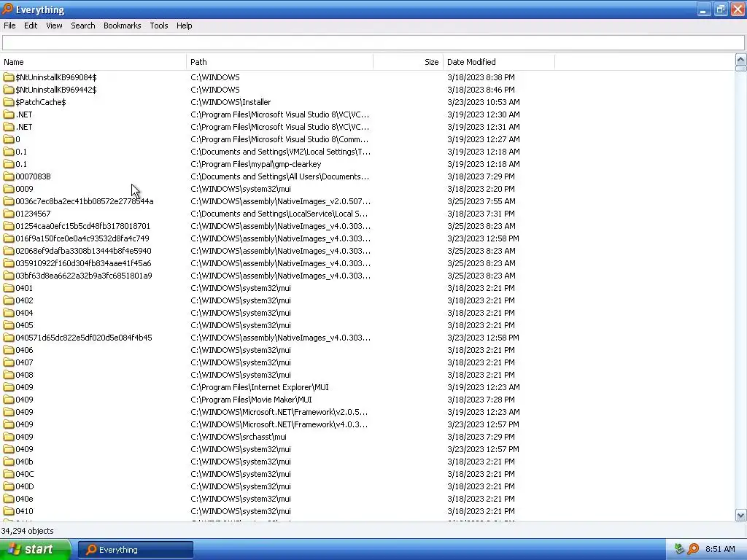This screenshot has height=560, width=747.
Task: Select folder icon of 02068ef9dafba3308b13444b8f4e5940
Action: tap(9, 251)
